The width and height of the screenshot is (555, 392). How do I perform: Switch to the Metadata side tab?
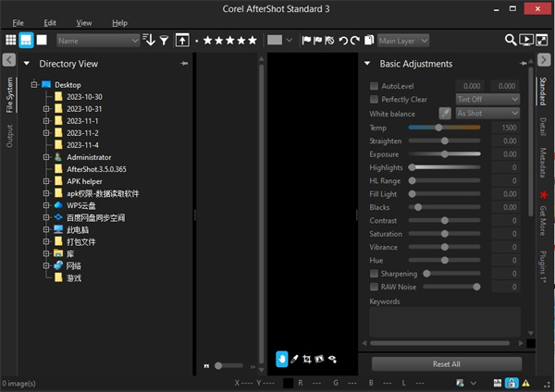[x=543, y=163]
